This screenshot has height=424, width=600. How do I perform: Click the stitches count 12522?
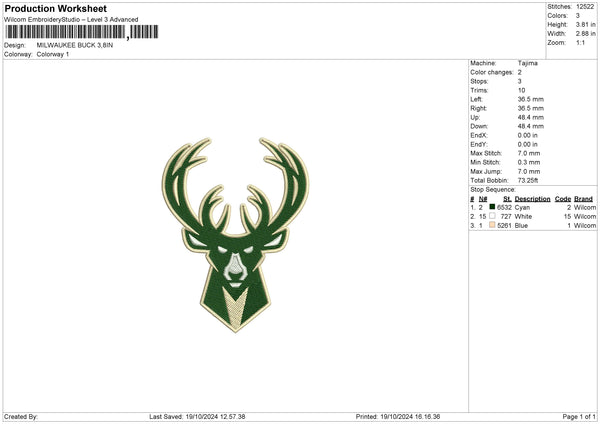coord(585,7)
